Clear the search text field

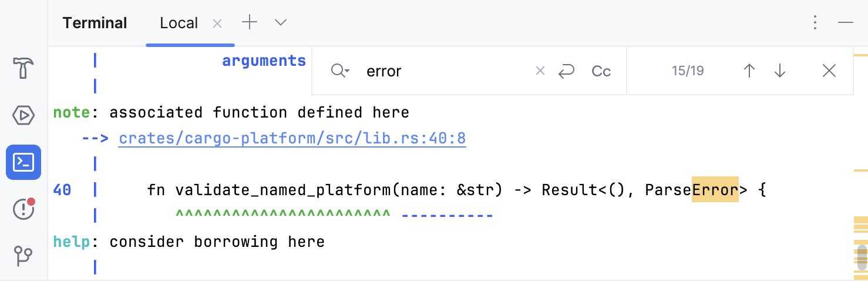click(540, 71)
